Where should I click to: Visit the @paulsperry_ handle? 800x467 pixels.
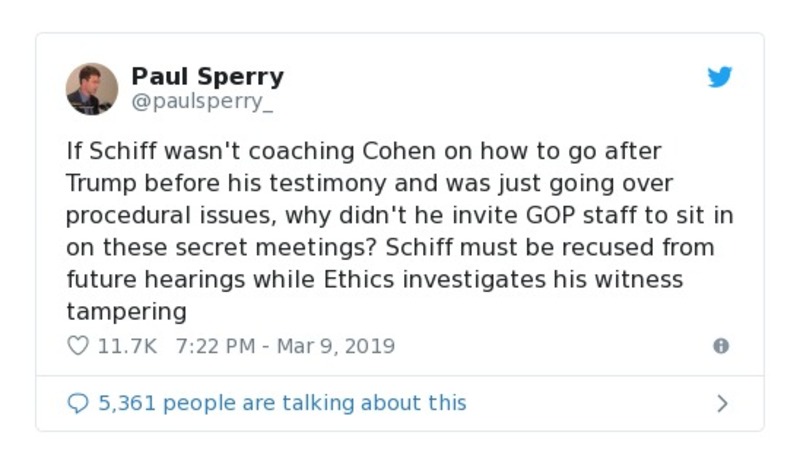coord(201,101)
